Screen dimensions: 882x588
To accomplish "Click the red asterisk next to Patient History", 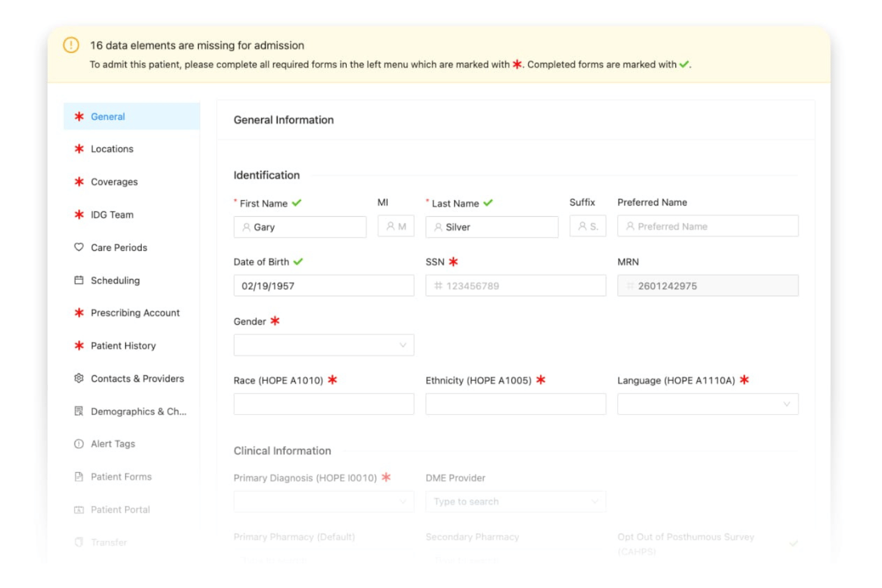I will (x=79, y=345).
